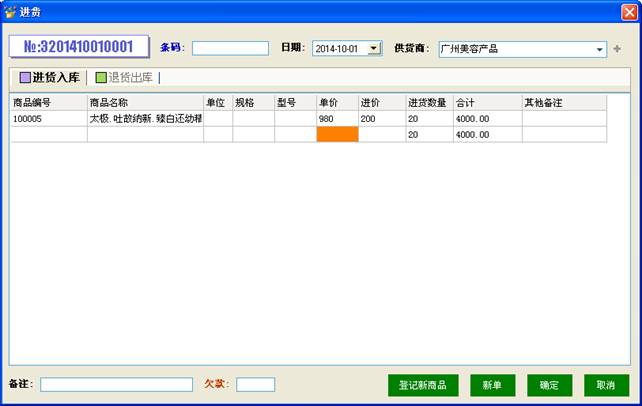
Task: Click into the 备注 remarks field
Action: (116, 385)
